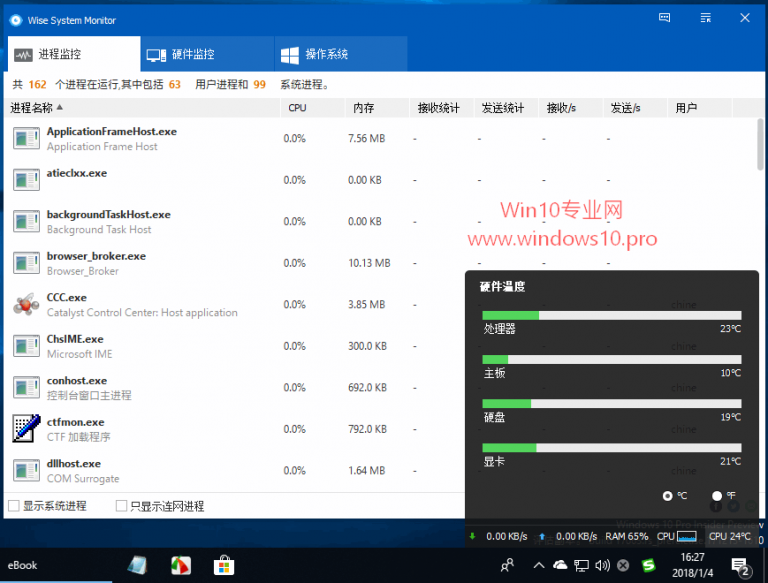Click the 处理器 temperature bar

612,316
